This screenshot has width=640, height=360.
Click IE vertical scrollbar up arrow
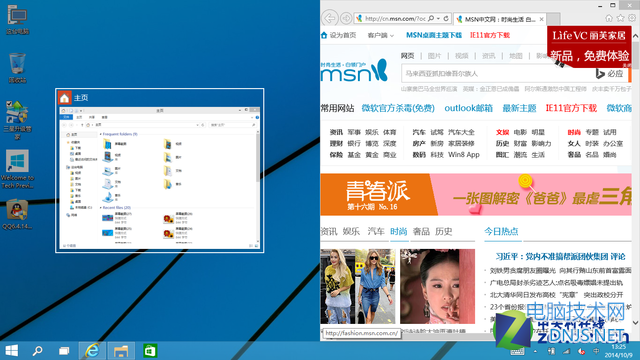[636, 36]
